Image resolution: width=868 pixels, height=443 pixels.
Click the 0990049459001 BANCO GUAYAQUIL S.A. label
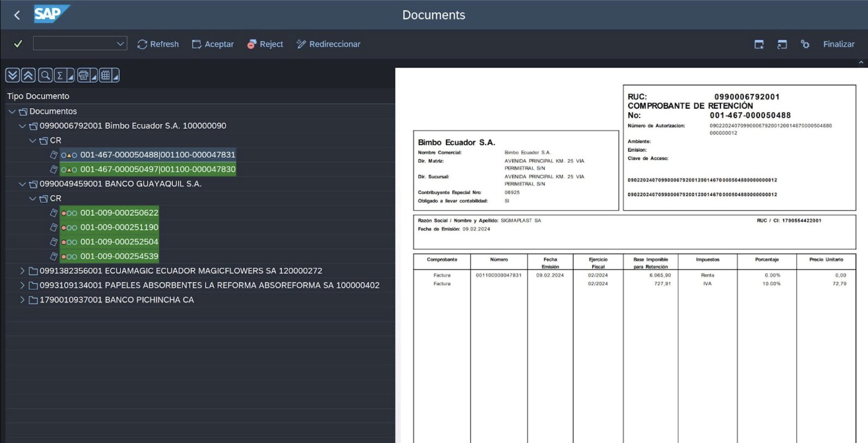(x=120, y=184)
